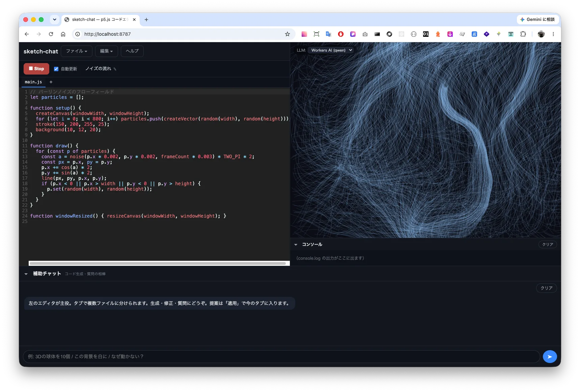
Task: Click the magenta download arrow extension icon
Action: 450,34
